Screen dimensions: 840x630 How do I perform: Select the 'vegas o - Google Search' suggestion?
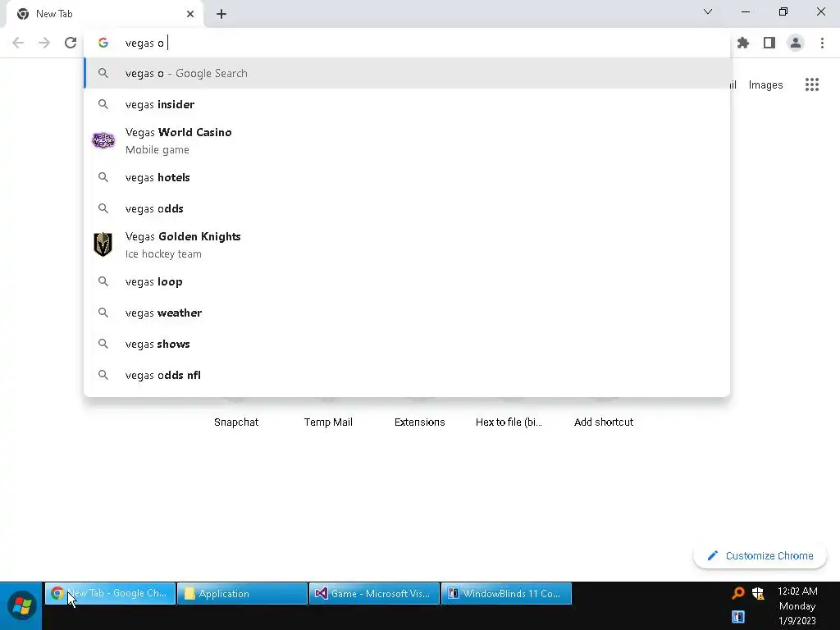click(407, 73)
